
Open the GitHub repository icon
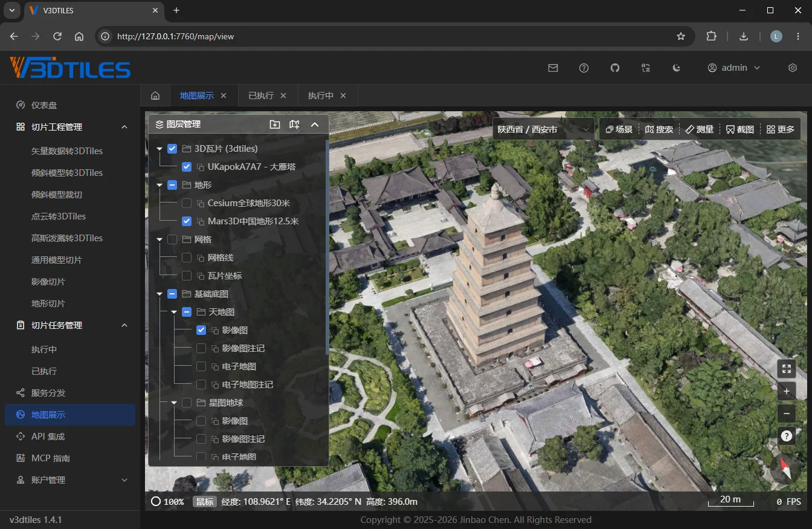coord(615,68)
